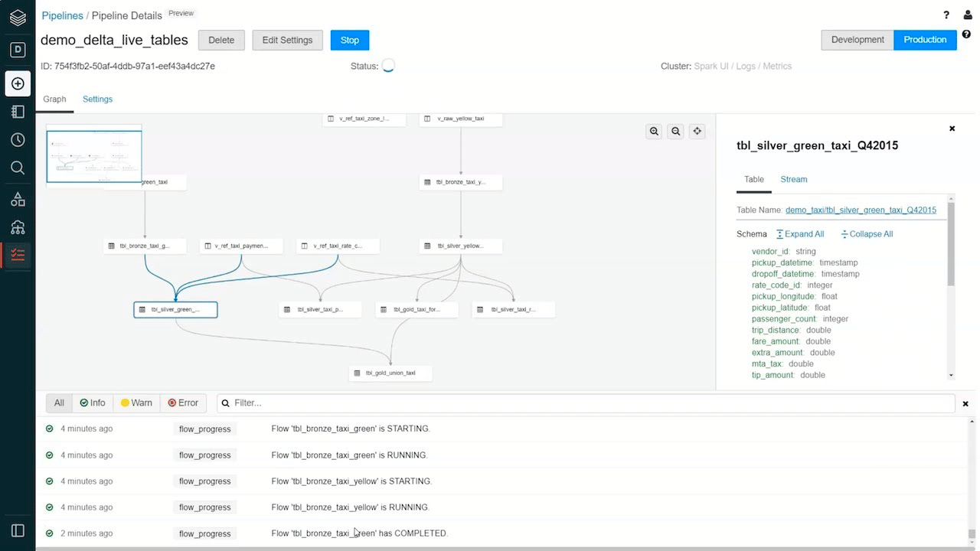Open Edit Settings for the pipeline

click(x=287, y=41)
